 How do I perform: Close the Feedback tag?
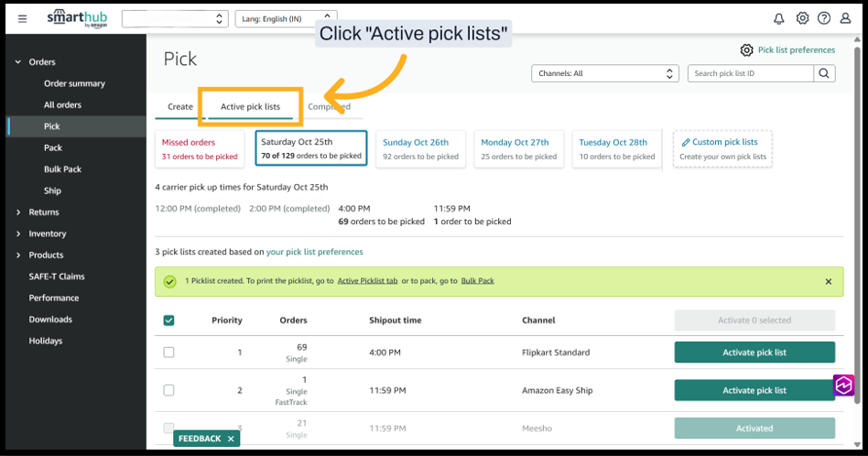[231, 439]
